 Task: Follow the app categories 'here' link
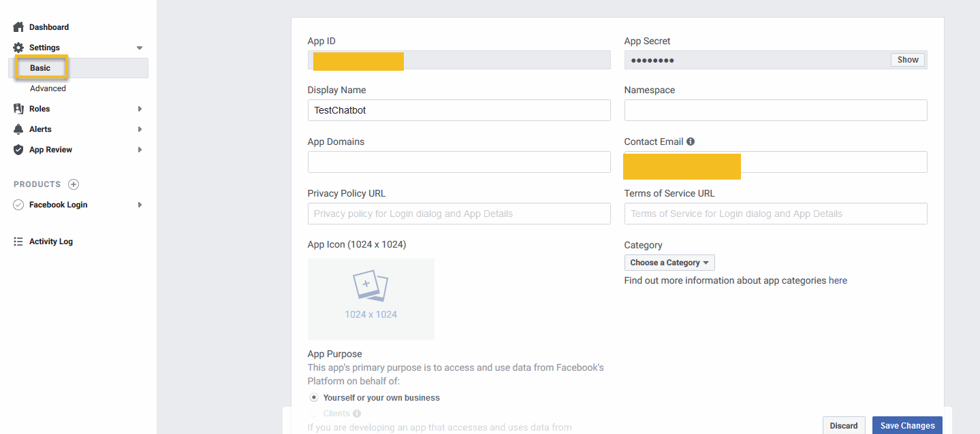pos(838,280)
